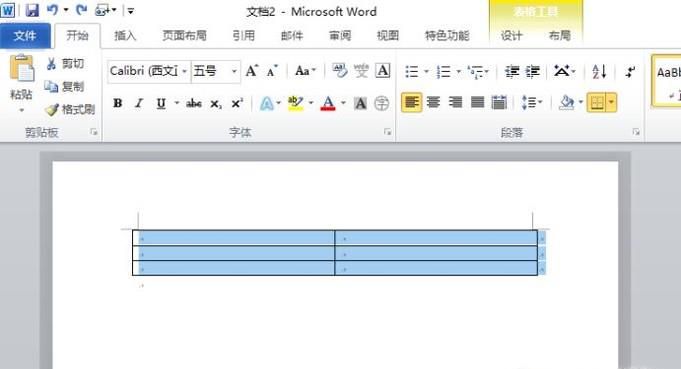Open the 文件 tab

tap(25, 36)
